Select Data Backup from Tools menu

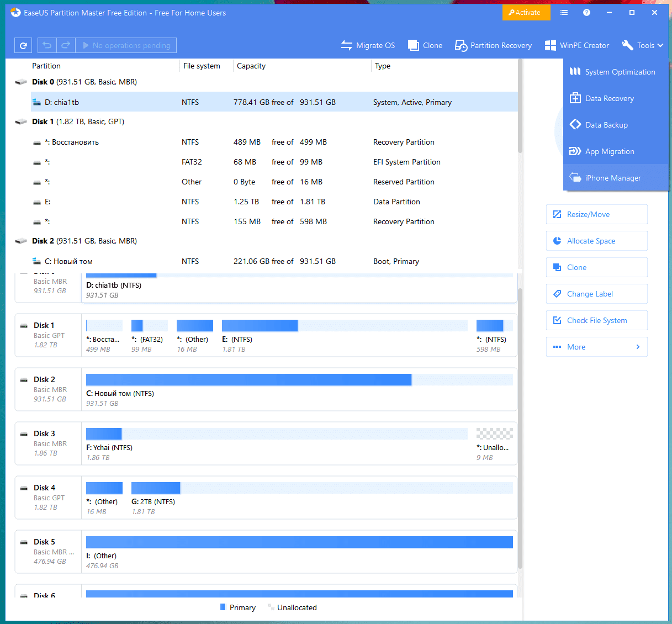point(616,125)
